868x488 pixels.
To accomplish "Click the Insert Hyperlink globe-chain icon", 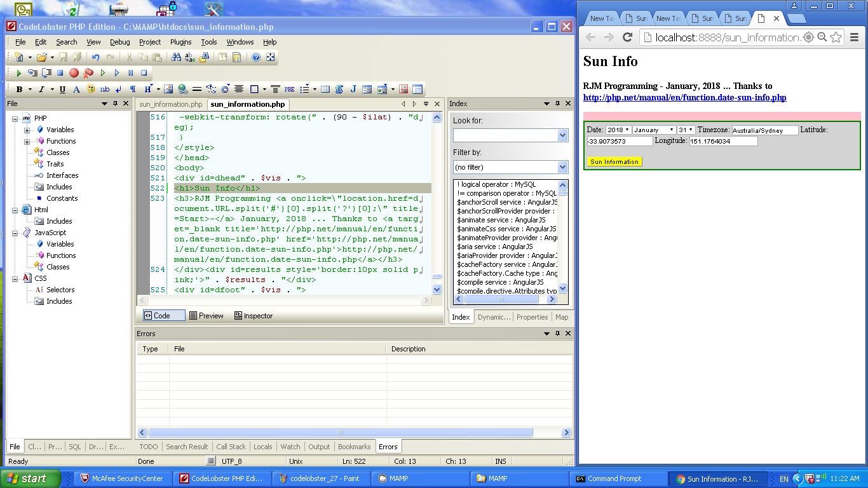I will click(182, 89).
